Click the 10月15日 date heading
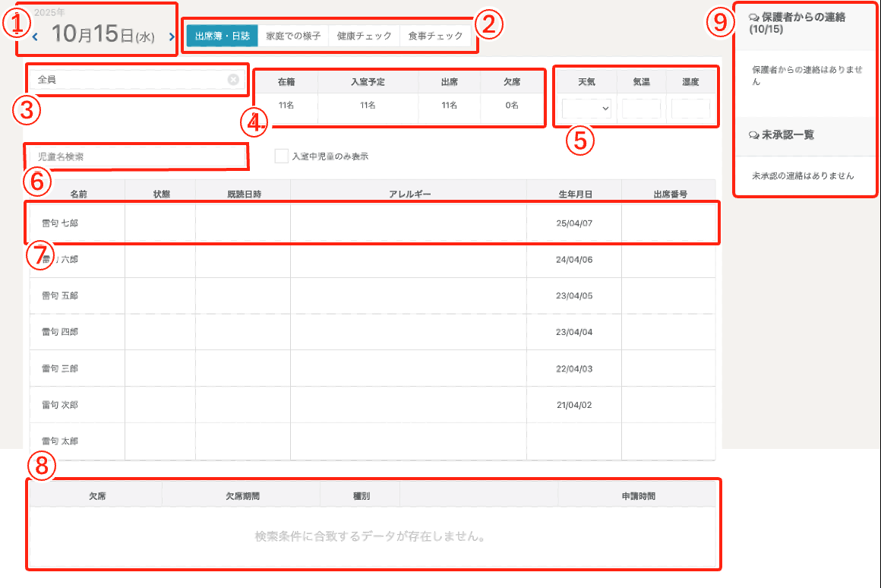 pos(103,36)
